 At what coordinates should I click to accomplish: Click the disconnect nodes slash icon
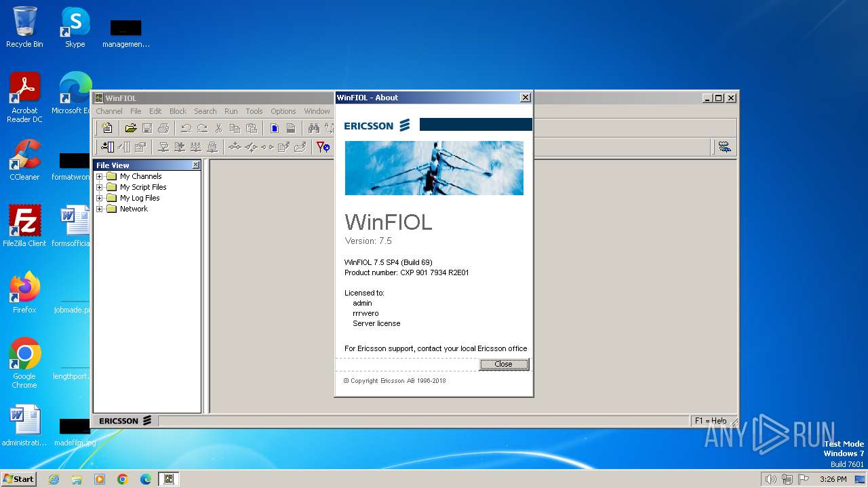tap(251, 146)
